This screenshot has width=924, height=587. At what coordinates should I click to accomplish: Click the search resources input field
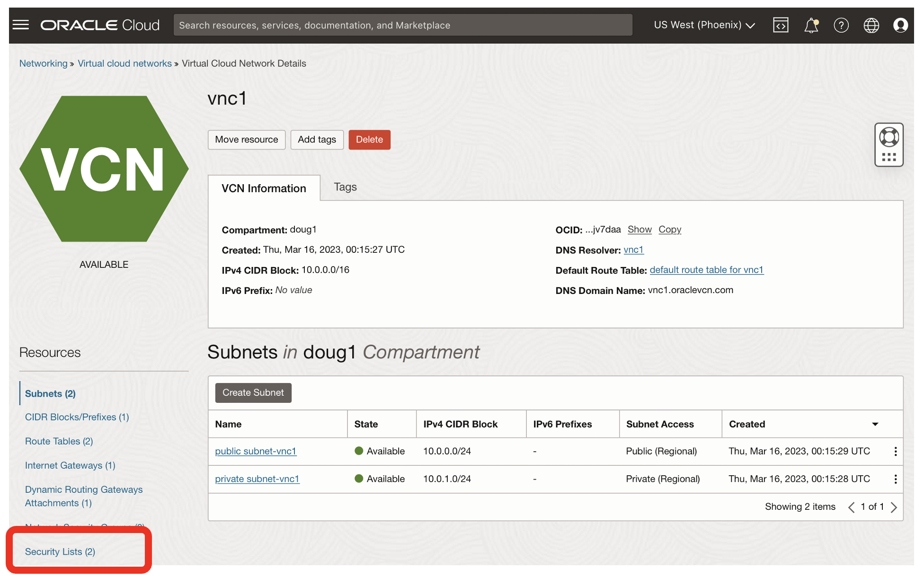(x=402, y=25)
